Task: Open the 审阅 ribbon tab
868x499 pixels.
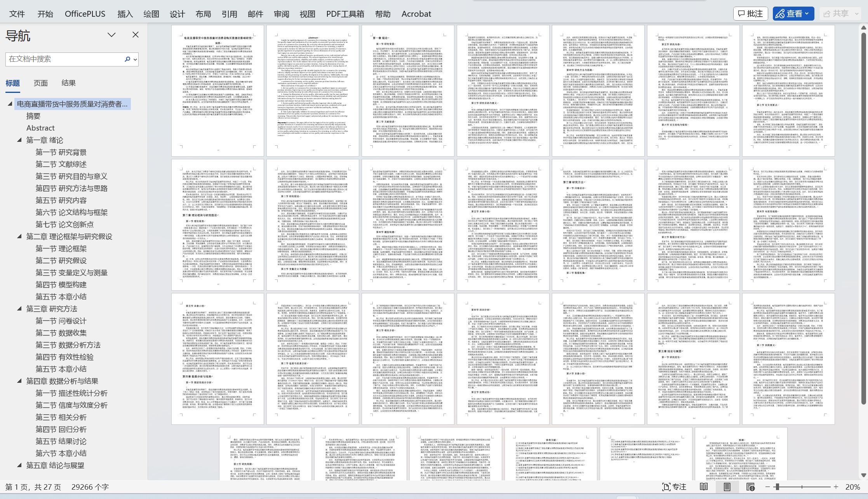Action: coord(281,14)
